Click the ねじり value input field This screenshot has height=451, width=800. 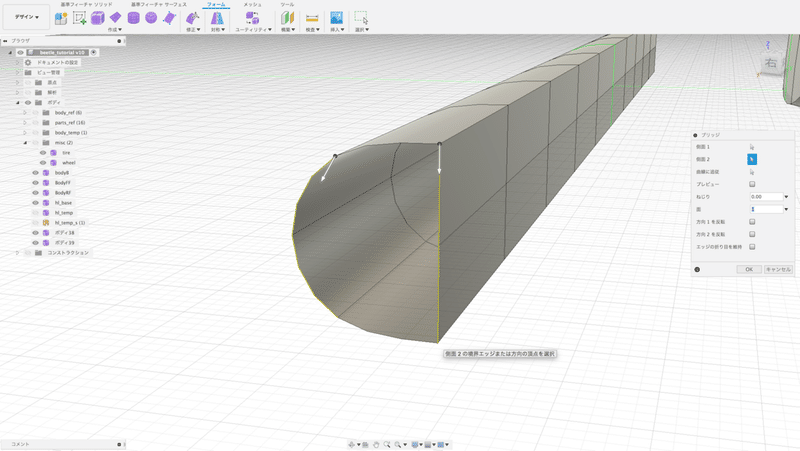coord(766,197)
